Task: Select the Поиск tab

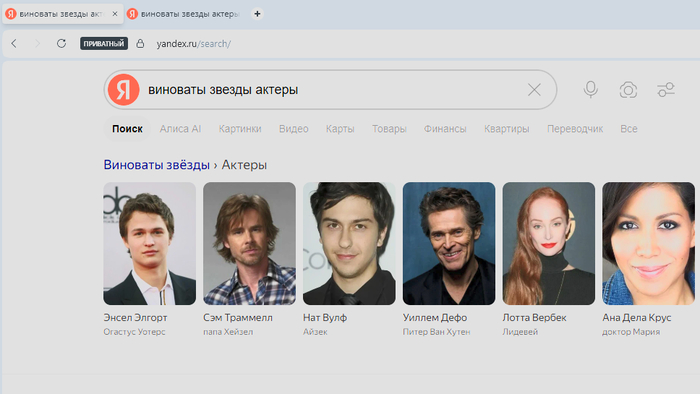Action: [x=127, y=129]
